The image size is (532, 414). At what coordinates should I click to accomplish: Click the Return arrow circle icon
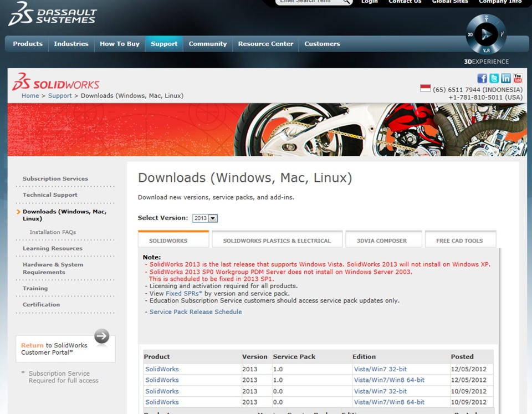click(x=102, y=336)
